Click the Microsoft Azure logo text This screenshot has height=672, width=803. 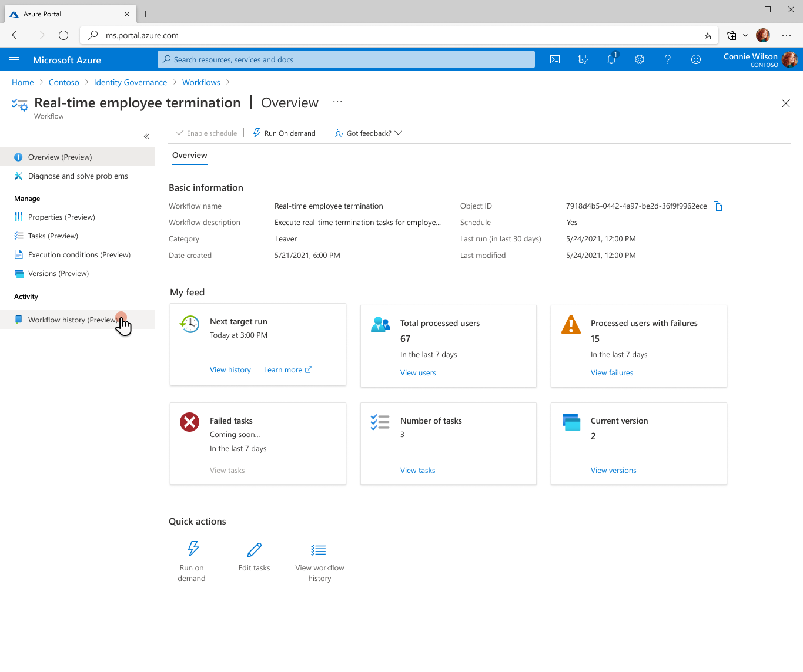click(67, 60)
